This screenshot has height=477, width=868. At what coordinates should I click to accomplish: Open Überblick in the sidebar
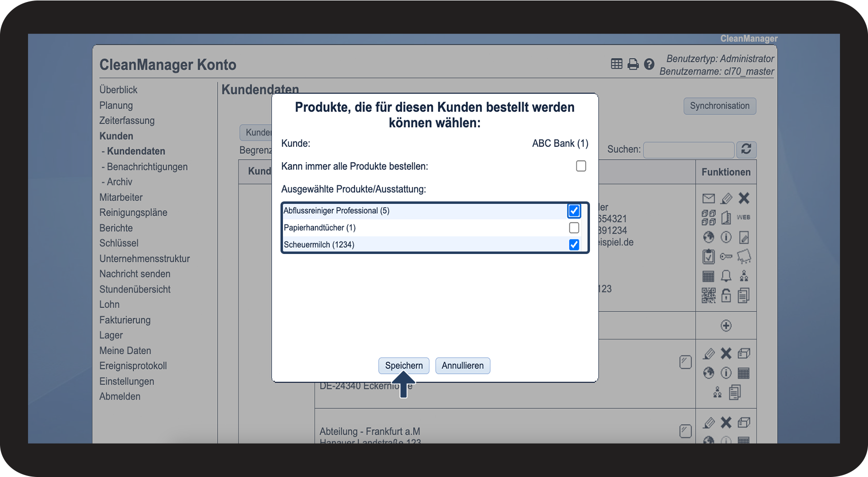[x=118, y=90]
